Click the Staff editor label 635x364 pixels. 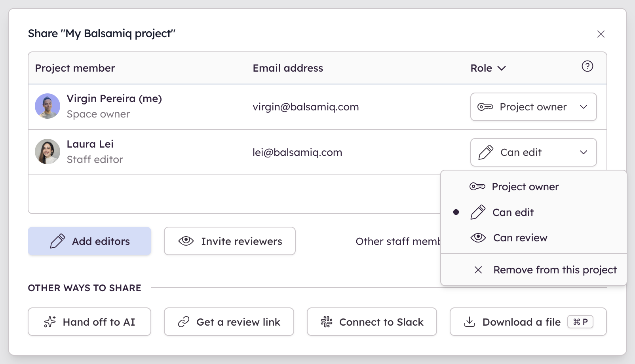[95, 159]
